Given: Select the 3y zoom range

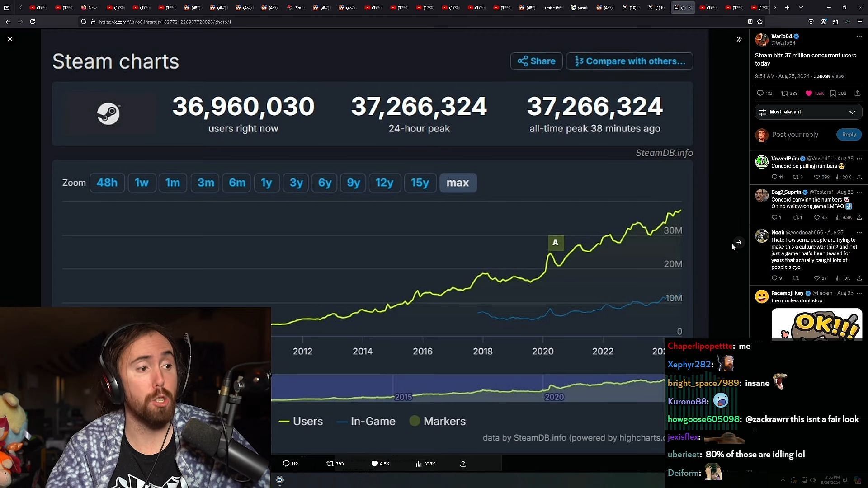Looking at the screenshot, I should (x=296, y=183).
